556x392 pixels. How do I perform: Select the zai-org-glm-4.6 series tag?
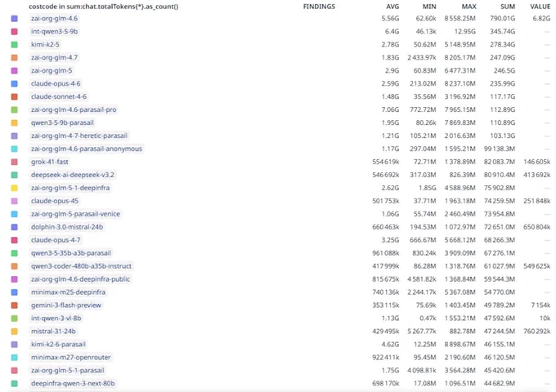point(54,19)
